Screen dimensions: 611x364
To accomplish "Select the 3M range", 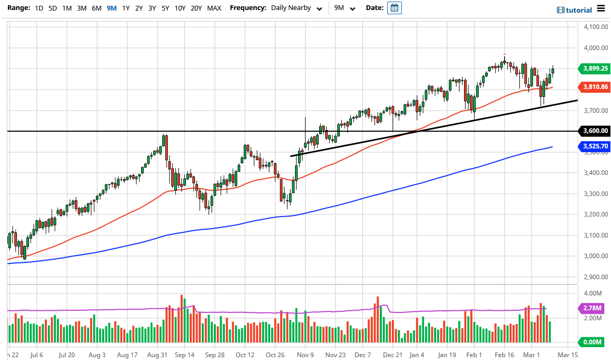I will tap(80, 8).
